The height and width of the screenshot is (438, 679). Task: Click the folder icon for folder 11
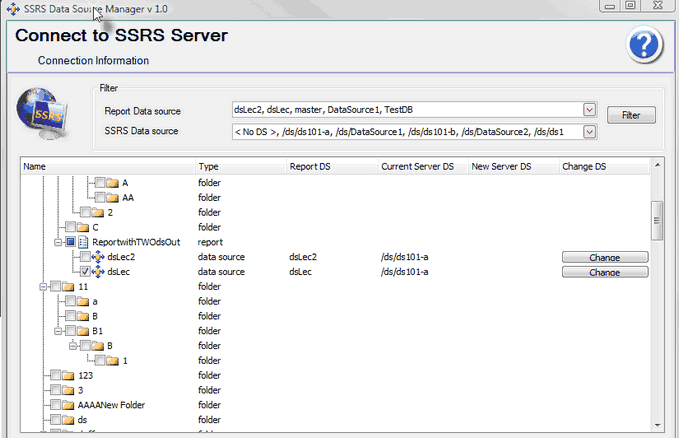tap(68, 287)
